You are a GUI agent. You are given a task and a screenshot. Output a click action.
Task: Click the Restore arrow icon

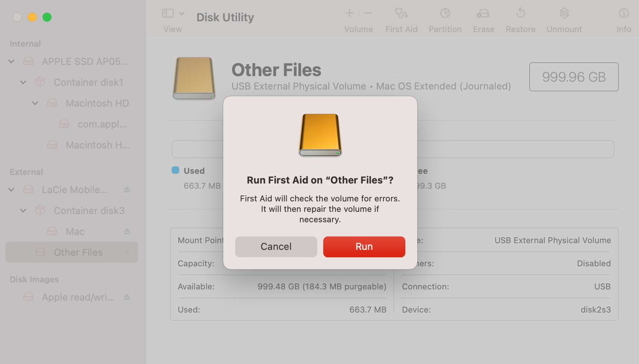click(x=521, y=13)
